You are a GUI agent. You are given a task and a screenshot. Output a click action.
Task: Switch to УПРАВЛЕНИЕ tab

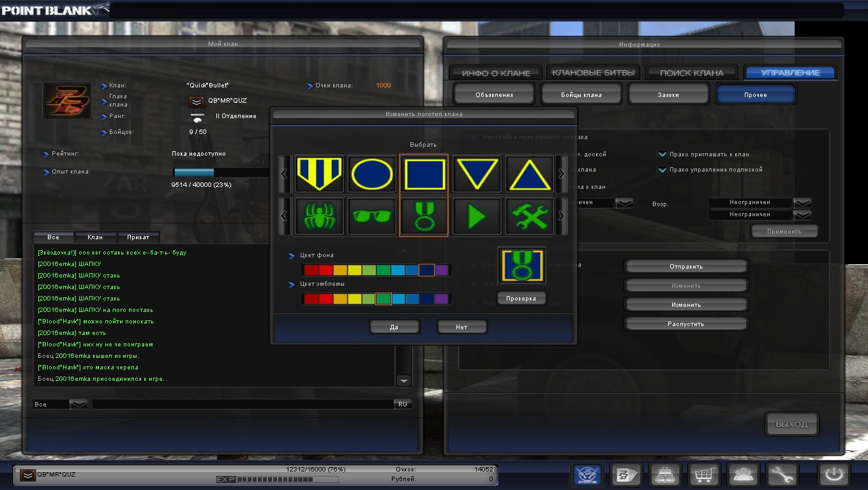click(790, 73)
